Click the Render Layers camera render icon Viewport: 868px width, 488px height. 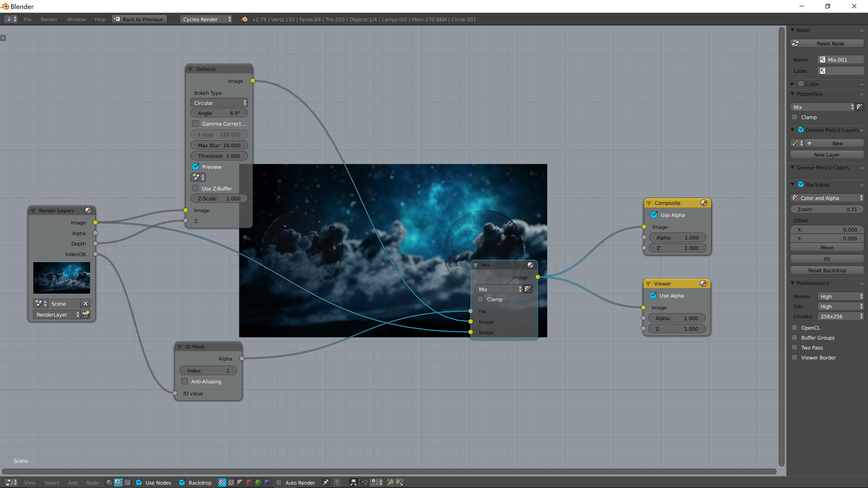tap(86, 314)
